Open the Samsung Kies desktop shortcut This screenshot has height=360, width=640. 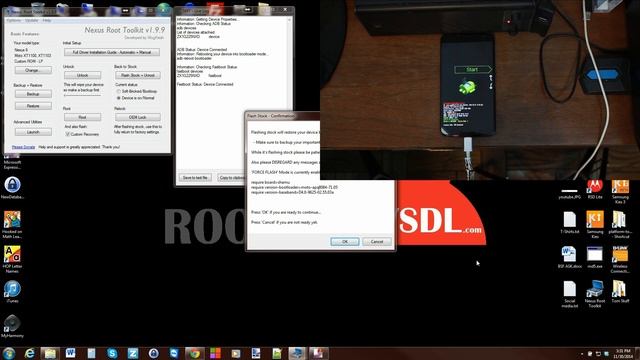coord(595,224)
